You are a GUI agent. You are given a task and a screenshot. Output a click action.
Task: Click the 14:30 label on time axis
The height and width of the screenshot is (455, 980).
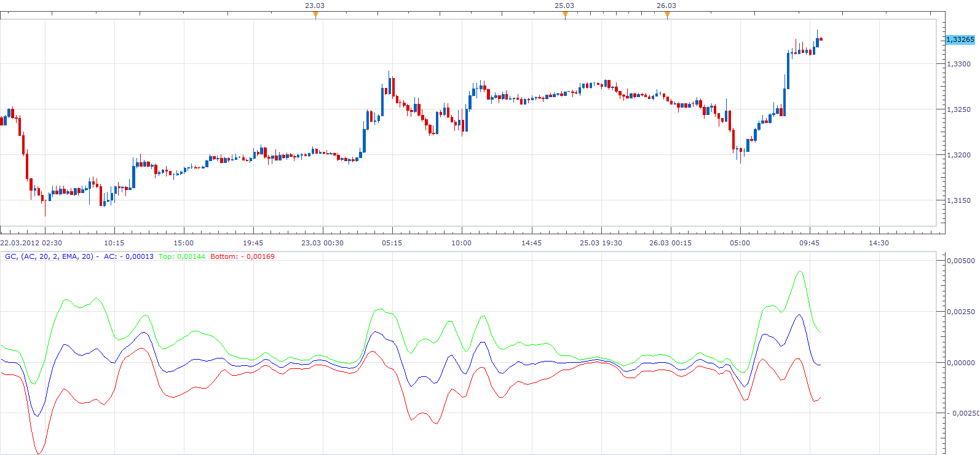click(879, 243)
